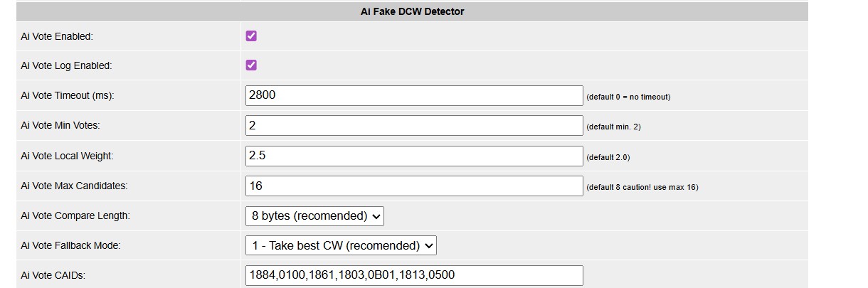This screenshot has height=288, width=868.
Task: Click the Ai Vote Local Weight field
Action: click(413, 156)
